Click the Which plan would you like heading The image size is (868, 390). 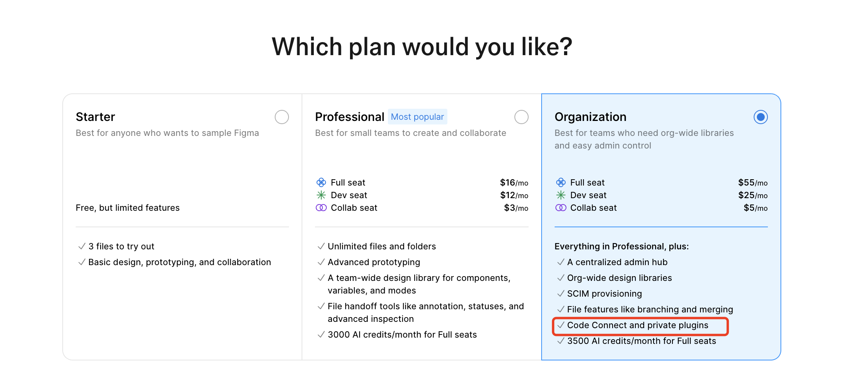(422, 46)
